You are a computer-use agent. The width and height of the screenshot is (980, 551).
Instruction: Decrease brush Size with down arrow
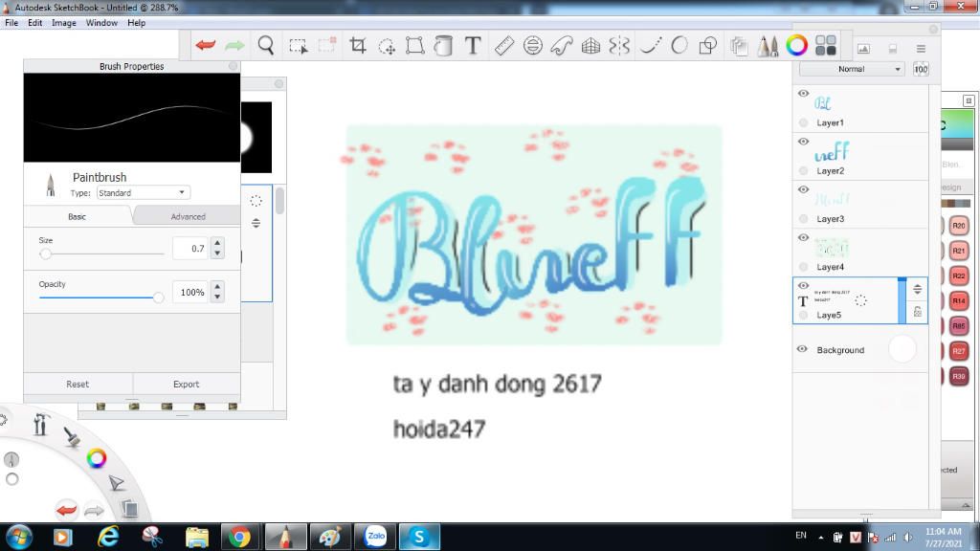click(x=217, y=253)
